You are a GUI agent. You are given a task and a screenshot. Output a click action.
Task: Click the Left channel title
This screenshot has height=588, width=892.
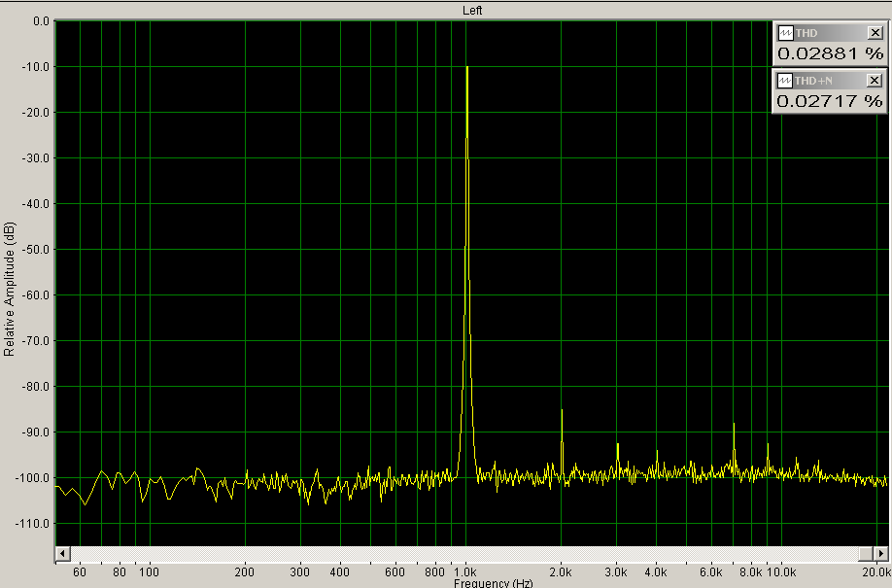pyautogui.click(x=472, y=11)
